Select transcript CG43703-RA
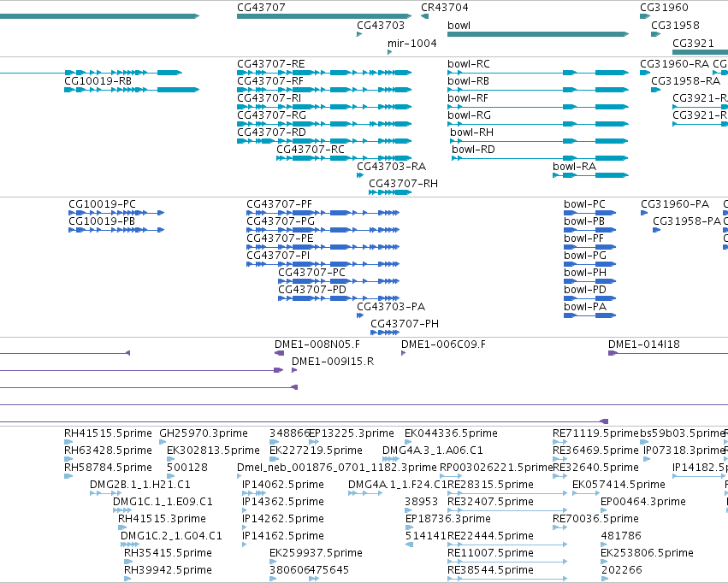728x583 pixels. [x=391, y=167]
